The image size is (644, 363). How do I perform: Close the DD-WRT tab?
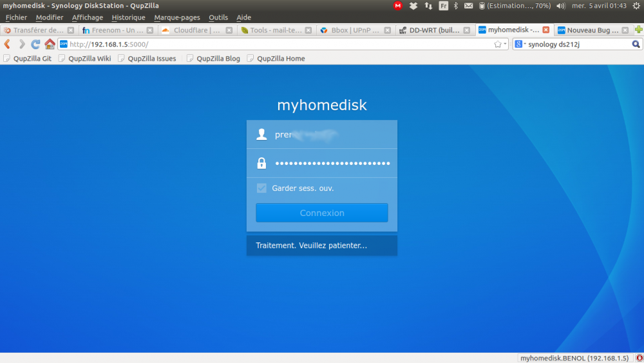coord(466,30)
